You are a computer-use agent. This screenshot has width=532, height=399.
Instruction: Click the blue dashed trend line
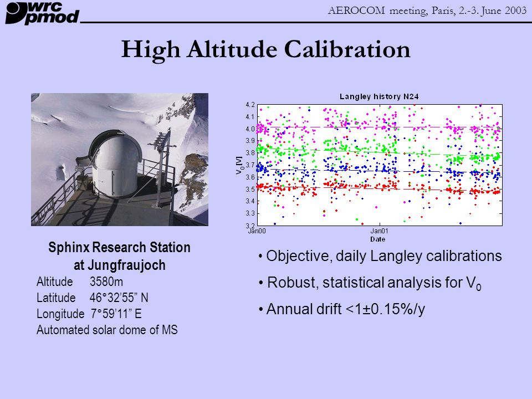coord(380,171)
